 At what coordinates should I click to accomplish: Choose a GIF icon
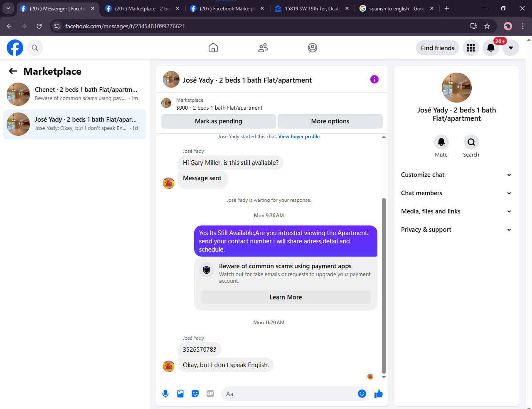coord(210,394)
